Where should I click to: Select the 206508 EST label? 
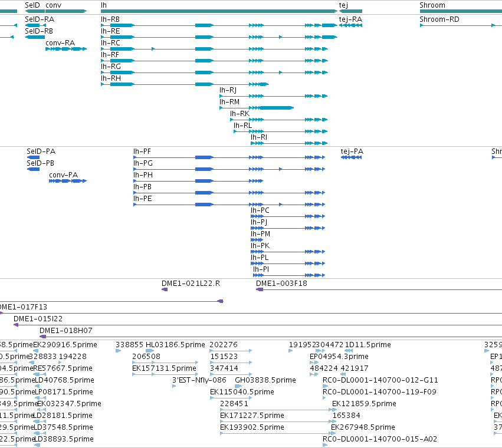(146, 357)
